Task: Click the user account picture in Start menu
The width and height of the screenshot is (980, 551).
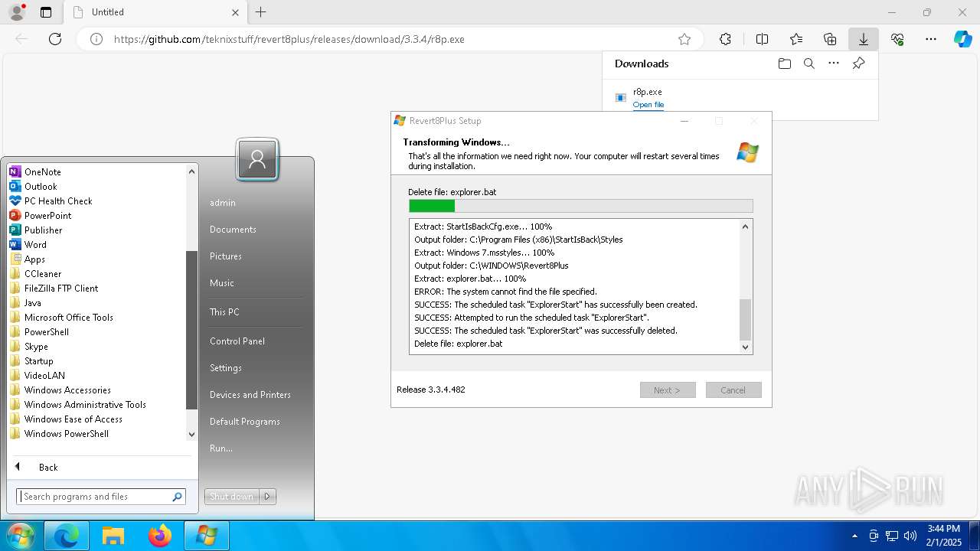Action: 257,159
